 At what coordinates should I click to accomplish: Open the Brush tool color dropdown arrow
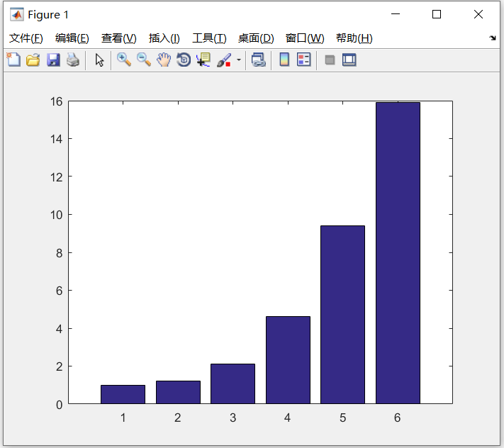(239, 60)
